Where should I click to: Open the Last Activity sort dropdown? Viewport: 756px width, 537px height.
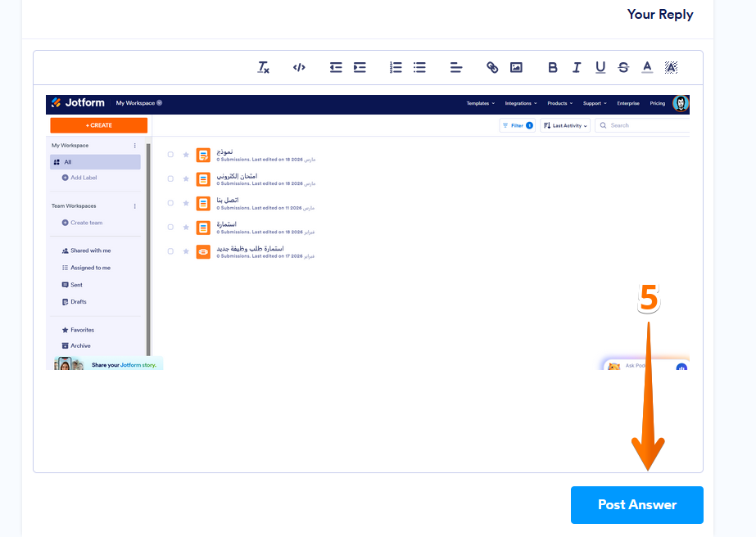(565, 125)
